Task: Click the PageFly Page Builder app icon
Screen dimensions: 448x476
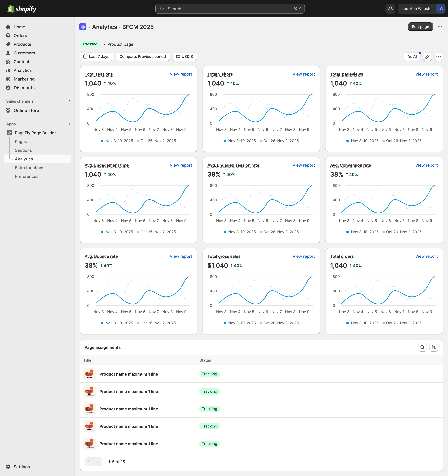Action: click(x=9, y=133)
